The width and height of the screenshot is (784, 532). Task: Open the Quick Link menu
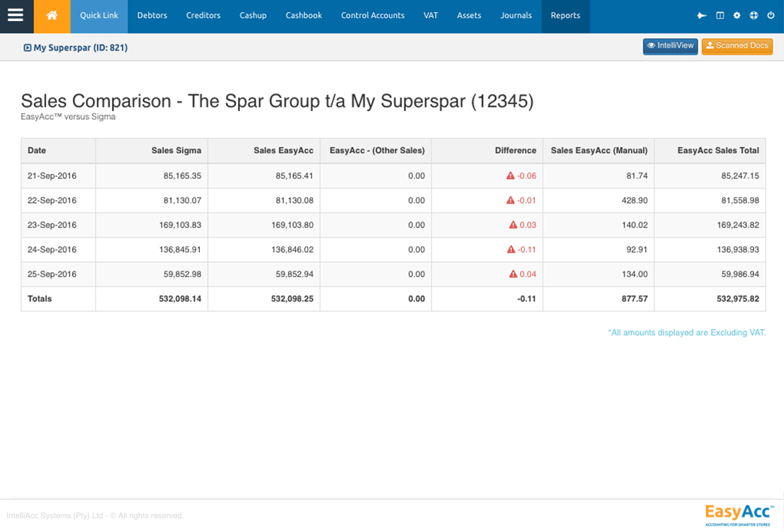(99, 15)
